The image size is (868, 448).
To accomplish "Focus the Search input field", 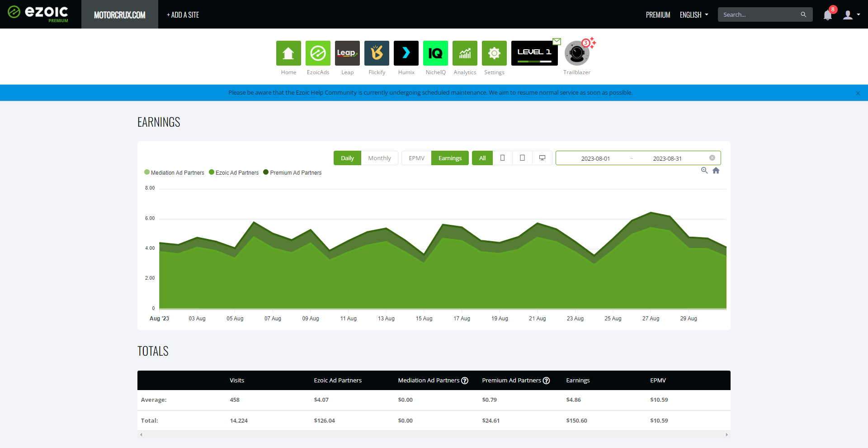I will click(759, 14).
